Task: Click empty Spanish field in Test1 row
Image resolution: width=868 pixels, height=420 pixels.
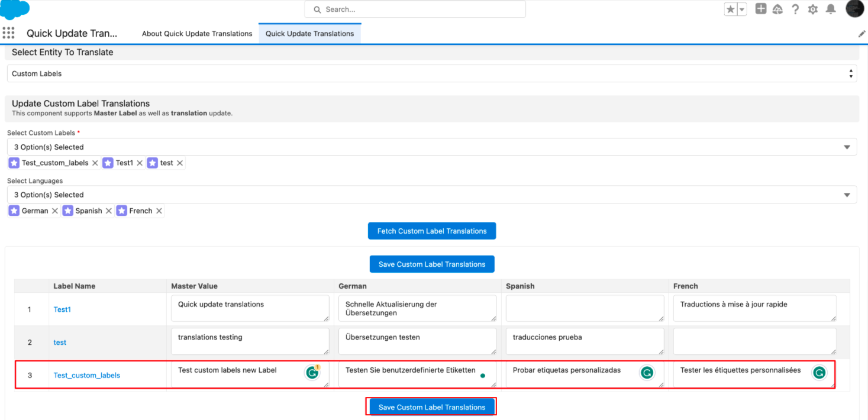Action: point(585,309)
